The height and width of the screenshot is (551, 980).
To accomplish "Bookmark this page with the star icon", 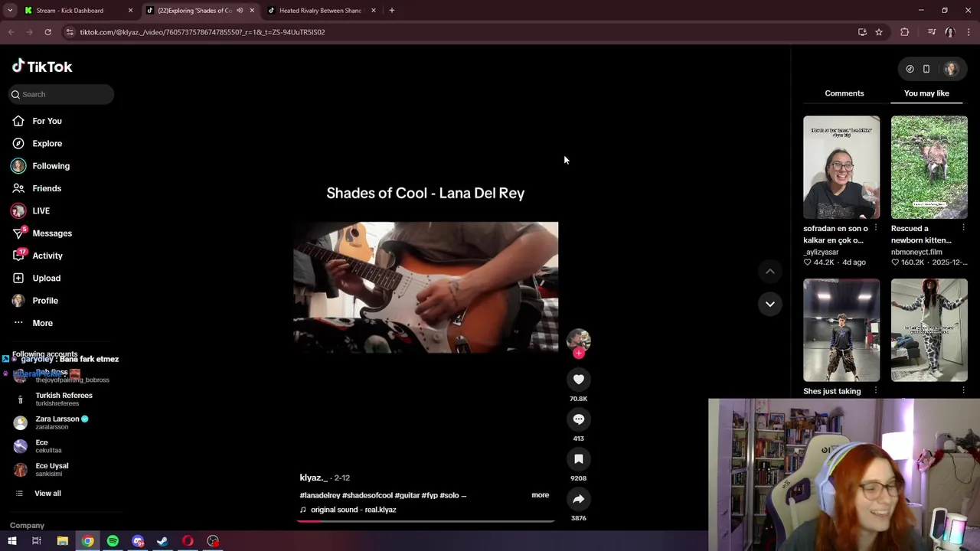I will 879,32.
